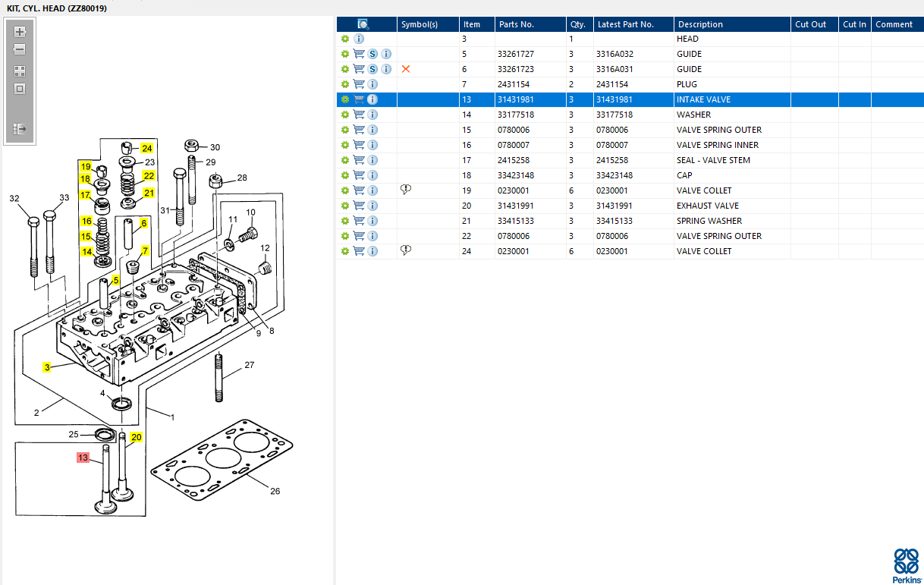The image size is (924, 585).
Task: Click green gear icon for WASHER row
Action: [x=345, y=115]
